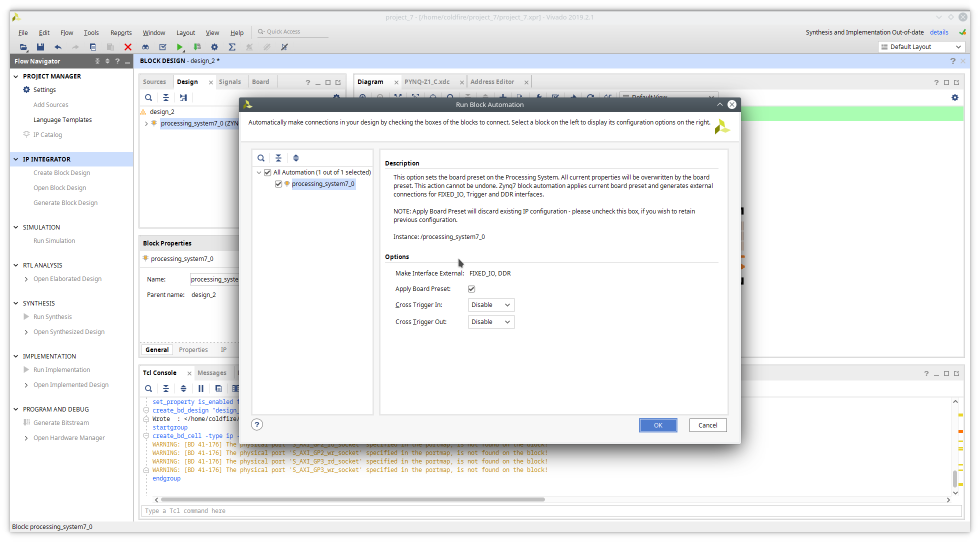Delete selection with red X icon
This screenshot has width=980, height=542.
(x=128, y=47)
